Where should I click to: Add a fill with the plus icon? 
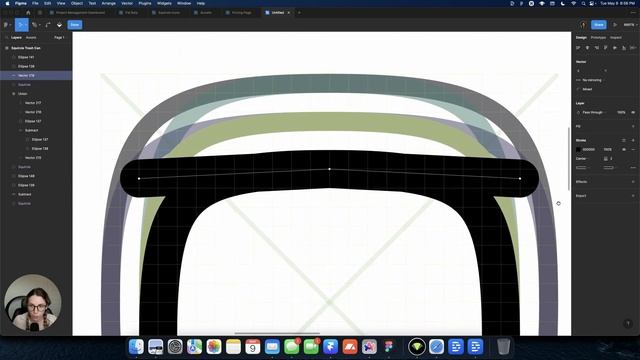[633, 127]
